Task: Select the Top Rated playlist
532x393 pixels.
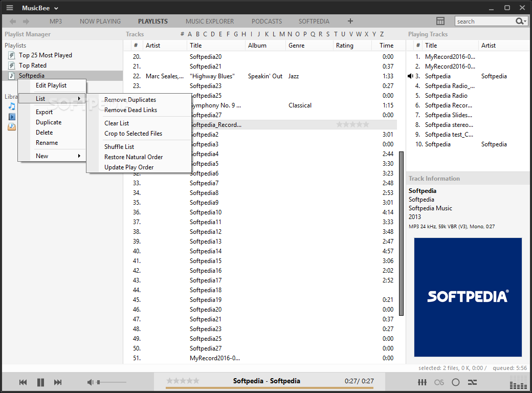Action: click(33, 65)
